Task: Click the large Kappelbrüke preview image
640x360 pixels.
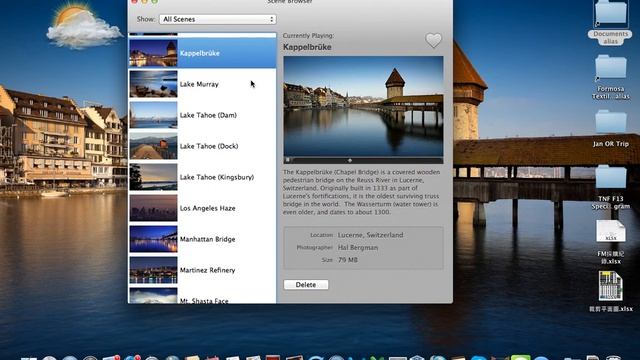Action: tap(363, 106)
